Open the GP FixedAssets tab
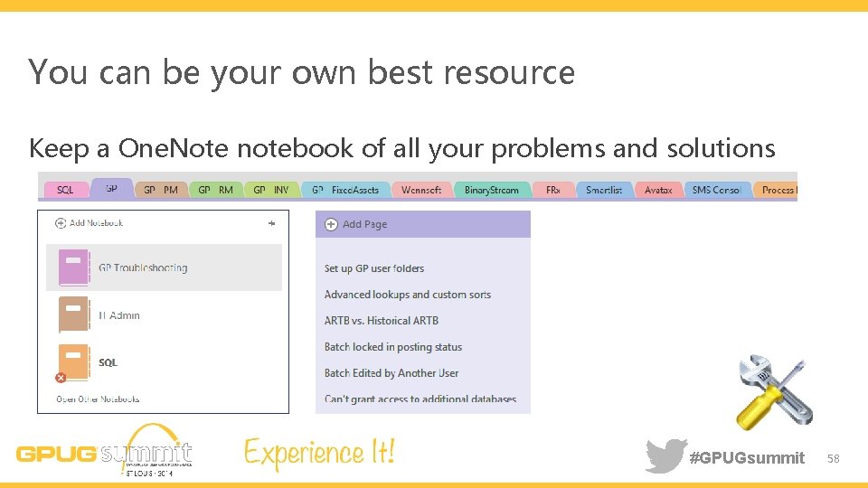Screen dimensions: 868x488 (x=345, y=190)
